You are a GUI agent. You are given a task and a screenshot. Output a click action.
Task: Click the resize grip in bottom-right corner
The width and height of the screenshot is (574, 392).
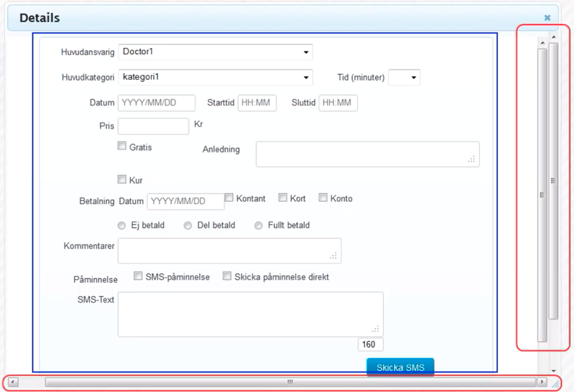click(556, 383)
